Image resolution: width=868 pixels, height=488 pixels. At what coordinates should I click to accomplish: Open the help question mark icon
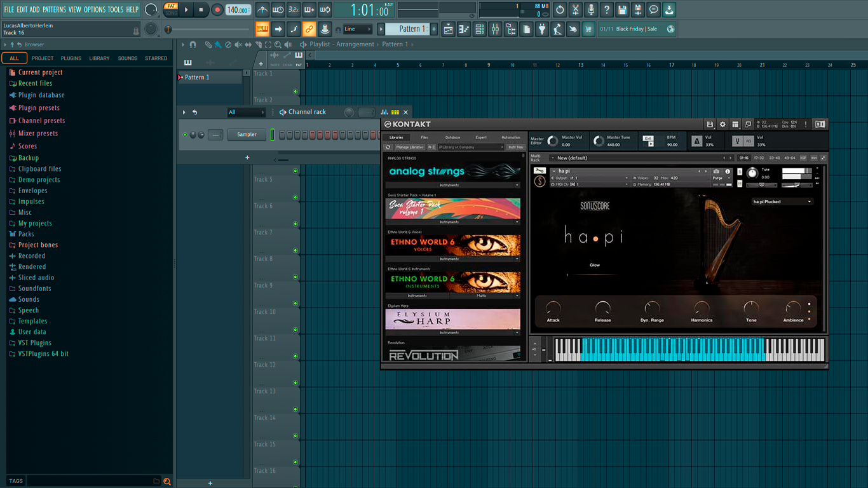click(x=607, y=10)
